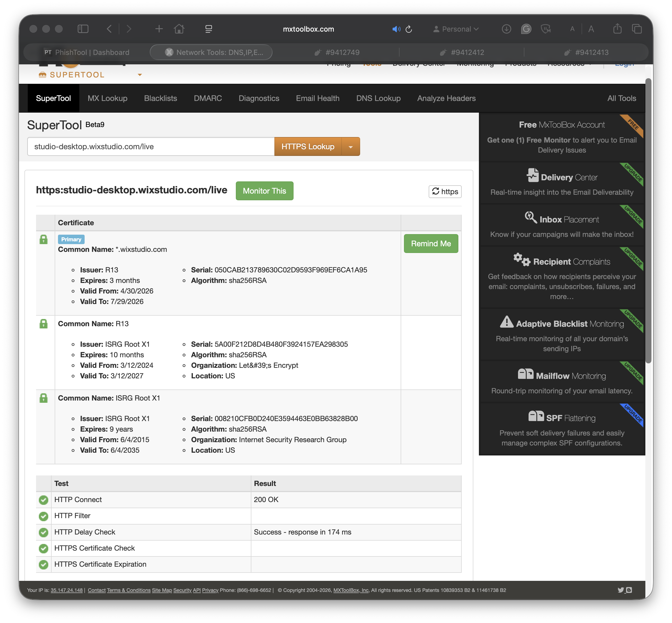Switch to the PhishTool Dashboard tab
This screenshot has width=672, height=623.
(87, 52)
